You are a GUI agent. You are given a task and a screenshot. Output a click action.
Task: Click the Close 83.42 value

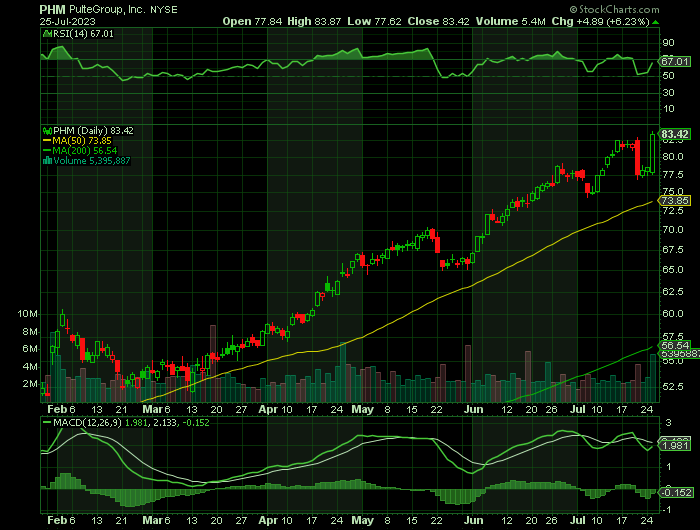(x=438, y=21)
